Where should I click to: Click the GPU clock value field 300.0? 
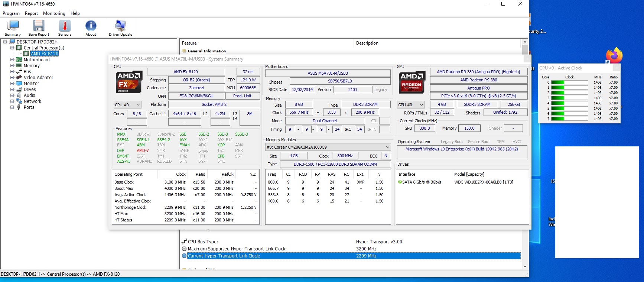[425, 128]
